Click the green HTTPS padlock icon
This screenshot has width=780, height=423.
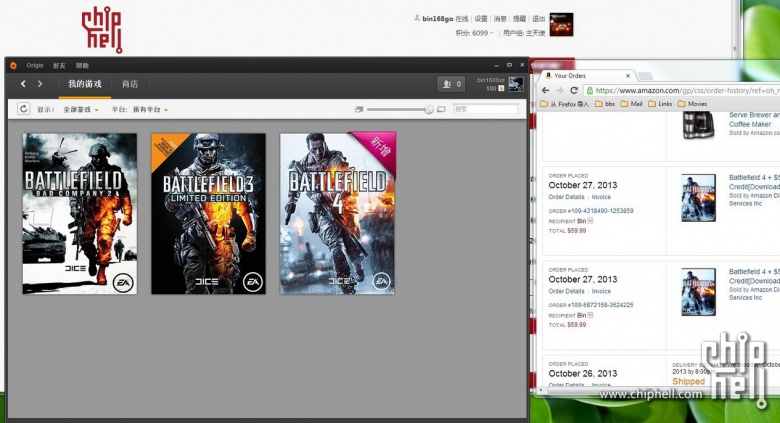click(589, 91)
